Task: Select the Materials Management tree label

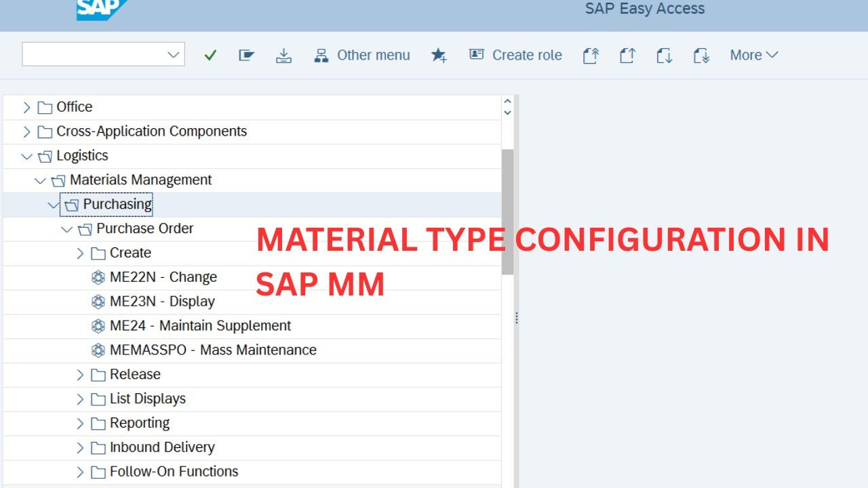Action: click(x=141, y=180)
